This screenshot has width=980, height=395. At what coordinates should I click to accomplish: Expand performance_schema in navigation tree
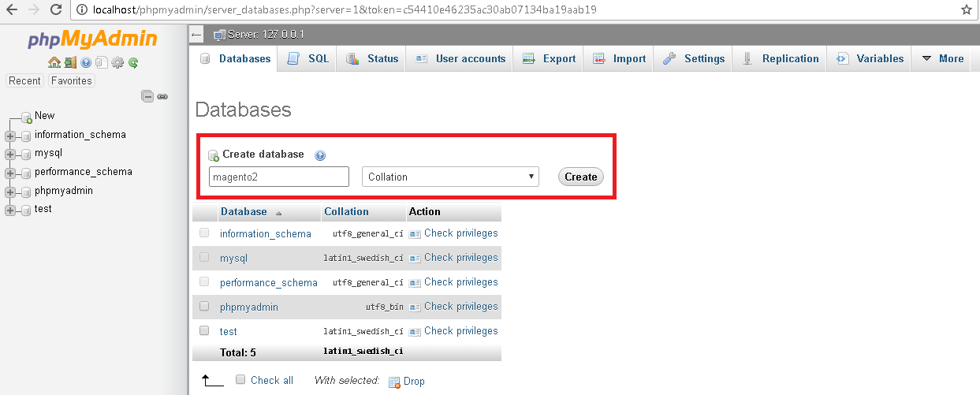(x=10, y=173)
